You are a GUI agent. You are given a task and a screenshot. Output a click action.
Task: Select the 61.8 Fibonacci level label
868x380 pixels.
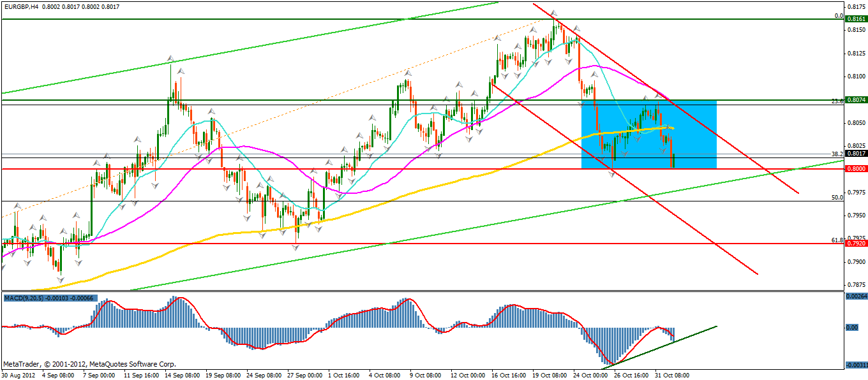[x=837, y=240]
